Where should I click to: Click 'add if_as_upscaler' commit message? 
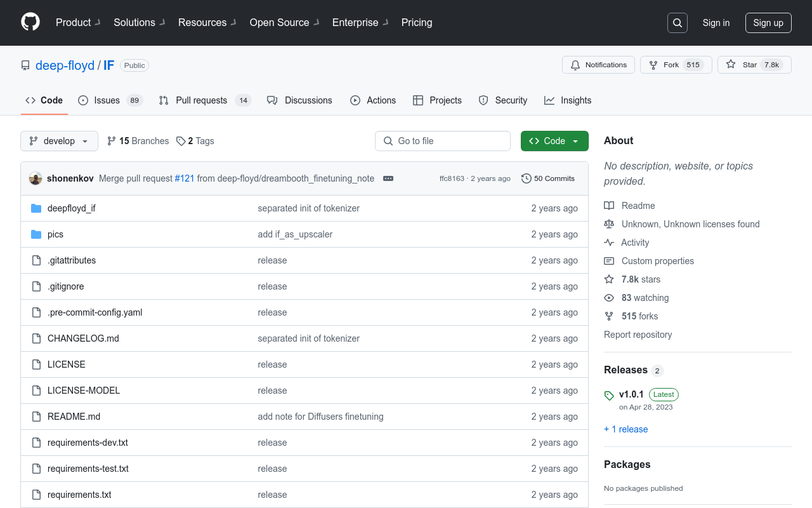295,234
